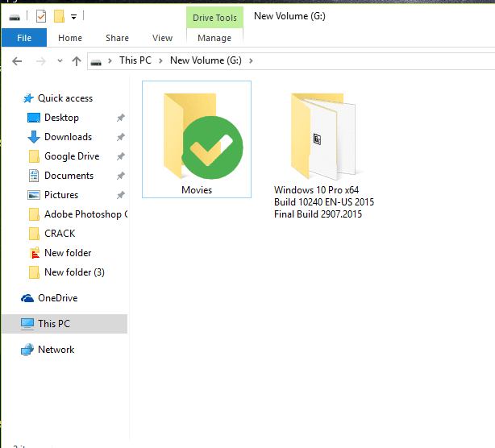The image size is (495, 448).
Task: Navigate up one level with up arrow
Action: (77, 61)
